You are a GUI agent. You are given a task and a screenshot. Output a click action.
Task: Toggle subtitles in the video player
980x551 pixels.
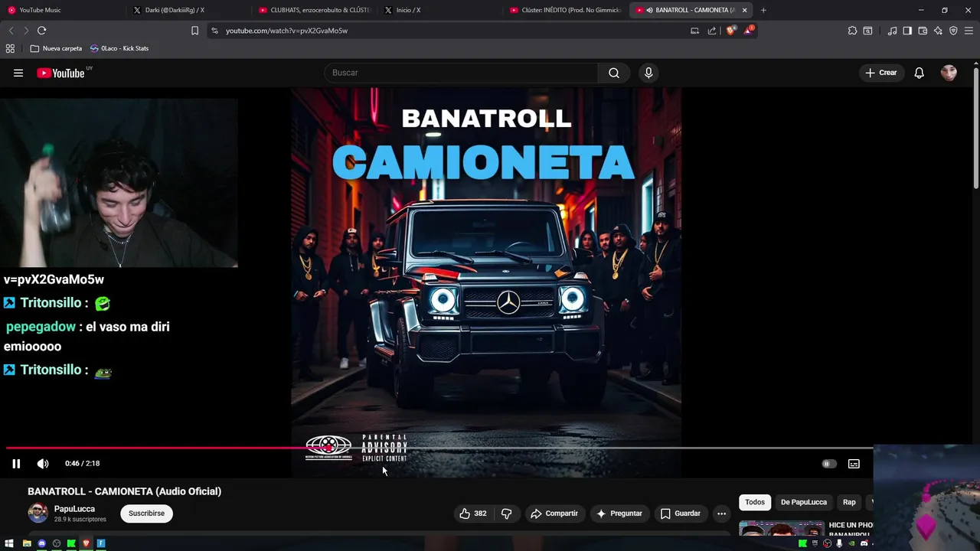click(854, 464)
